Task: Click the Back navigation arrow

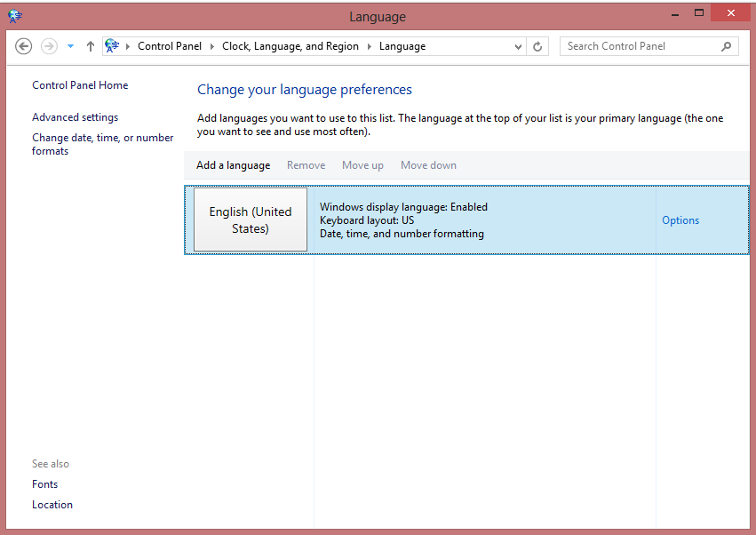Action: [24, 46]
